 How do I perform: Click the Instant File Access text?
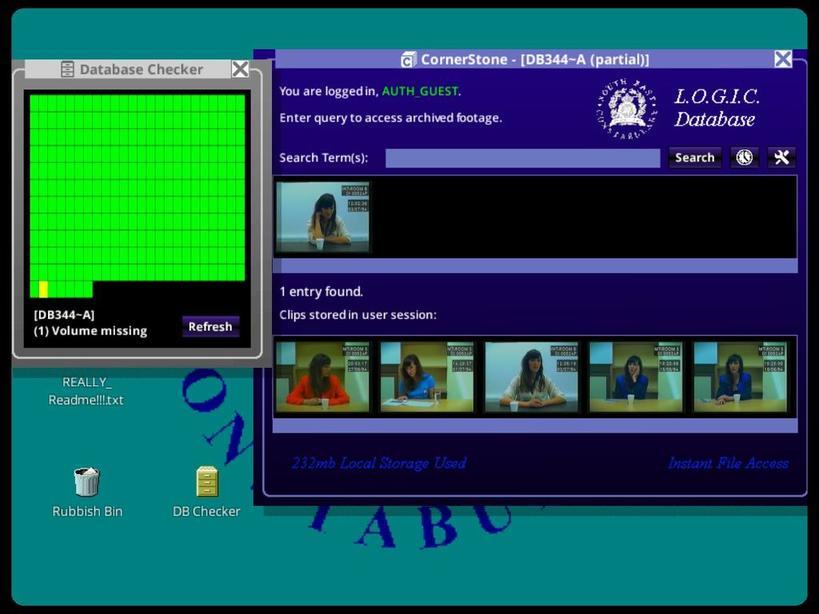pos(728,463)
